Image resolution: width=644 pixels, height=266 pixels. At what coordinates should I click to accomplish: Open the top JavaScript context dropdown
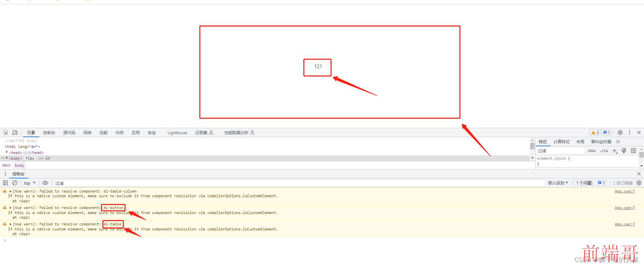[x=30, y=183]
